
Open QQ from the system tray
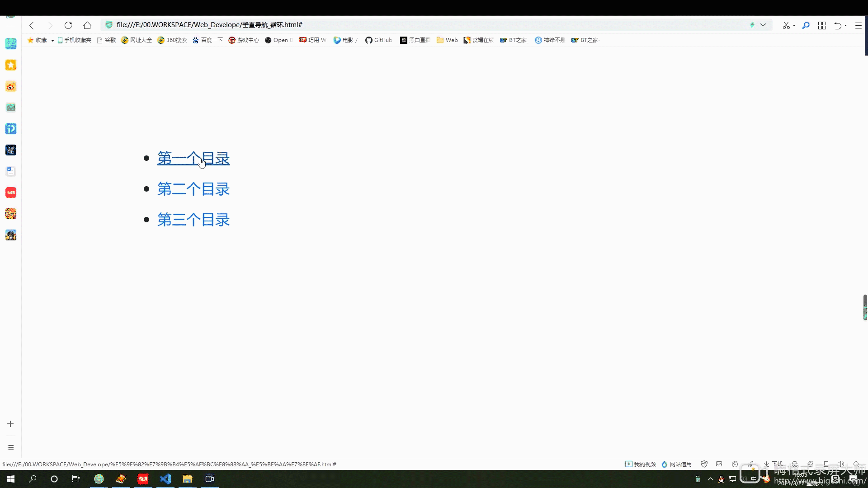click(x=721, y=479)
